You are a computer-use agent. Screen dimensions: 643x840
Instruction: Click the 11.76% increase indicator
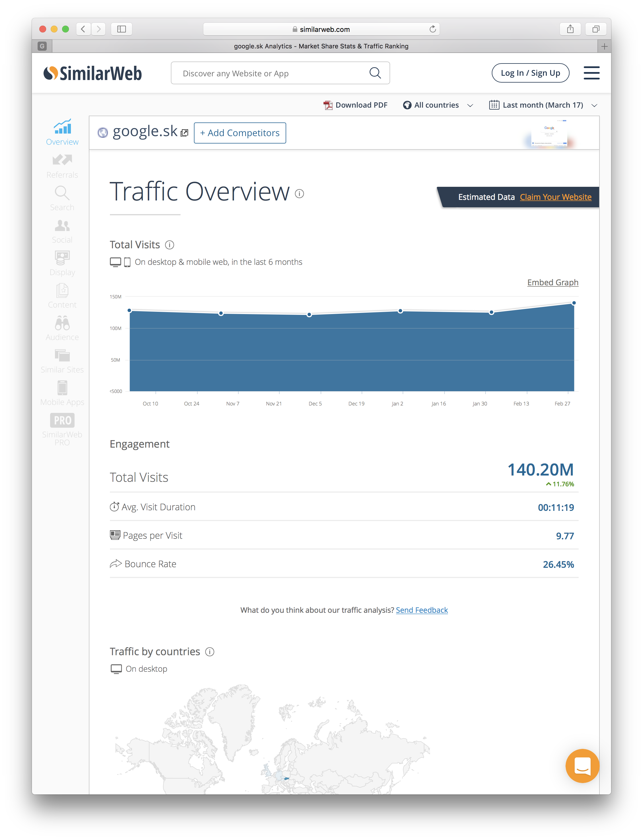click(560, 484)
